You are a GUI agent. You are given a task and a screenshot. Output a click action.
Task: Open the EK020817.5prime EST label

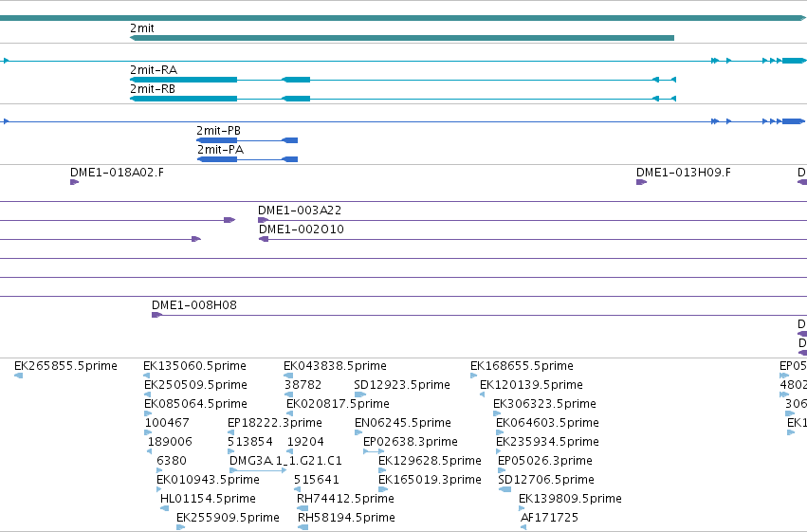(339, 404)
